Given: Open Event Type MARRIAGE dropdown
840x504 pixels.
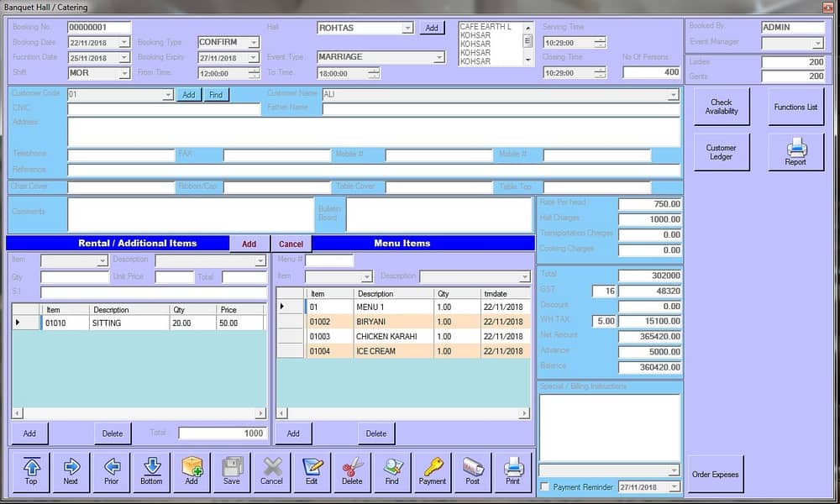Looking at the screenshot, I should [x=438, y=57].
